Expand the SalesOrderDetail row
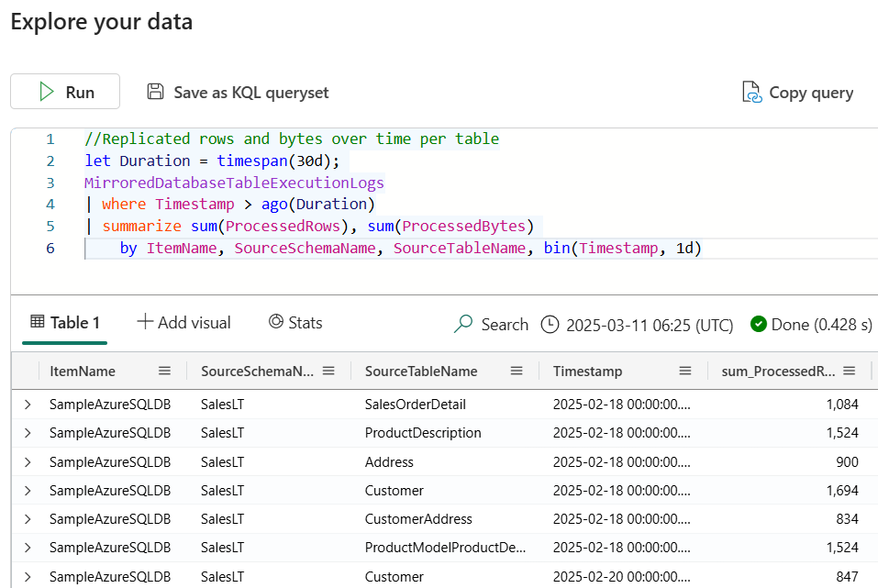Viewport: 878px width, 588px height. point(28,405)
